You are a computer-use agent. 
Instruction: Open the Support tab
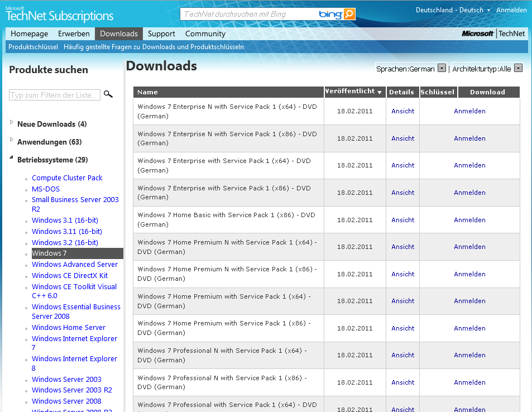(161, 33)
